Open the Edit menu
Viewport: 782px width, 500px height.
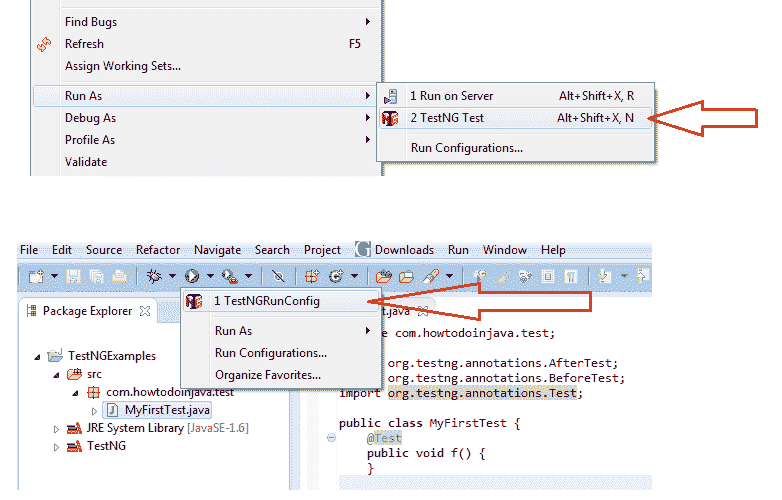(x=62, y=250)
